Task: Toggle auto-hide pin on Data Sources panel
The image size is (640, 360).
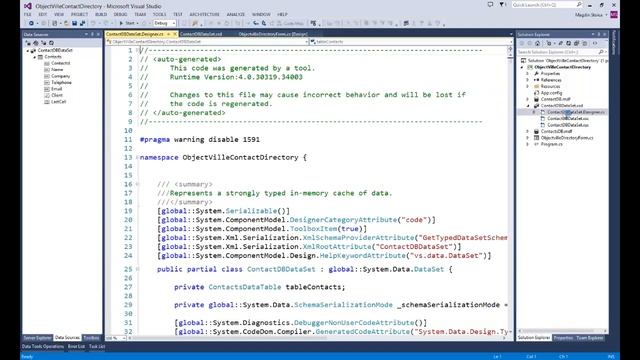Action: click(92, 34)
